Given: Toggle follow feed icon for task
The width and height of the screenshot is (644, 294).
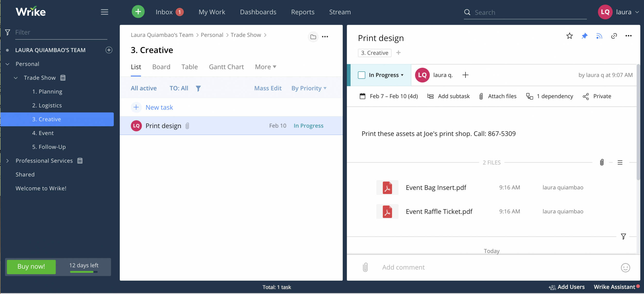Looking at the screenshot, I should [599, 36].
